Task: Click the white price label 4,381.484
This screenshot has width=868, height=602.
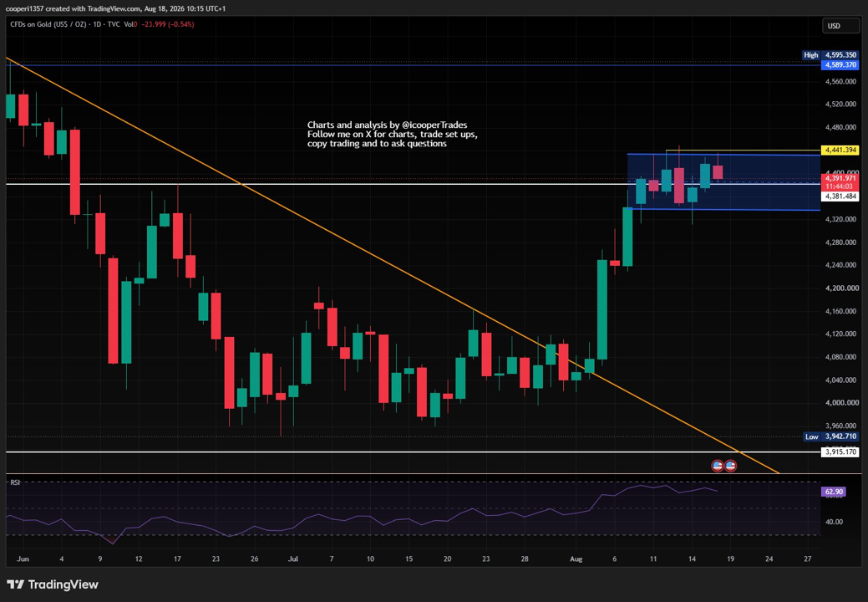Action: click(840, 196)
